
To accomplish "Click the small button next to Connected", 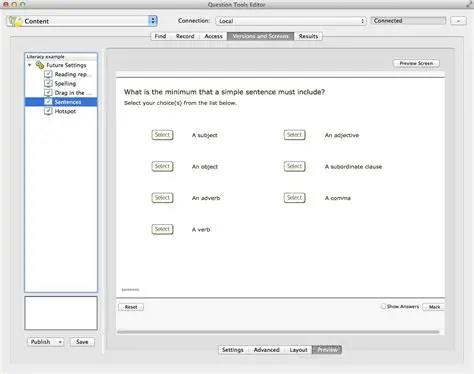I will coord(458,21).
